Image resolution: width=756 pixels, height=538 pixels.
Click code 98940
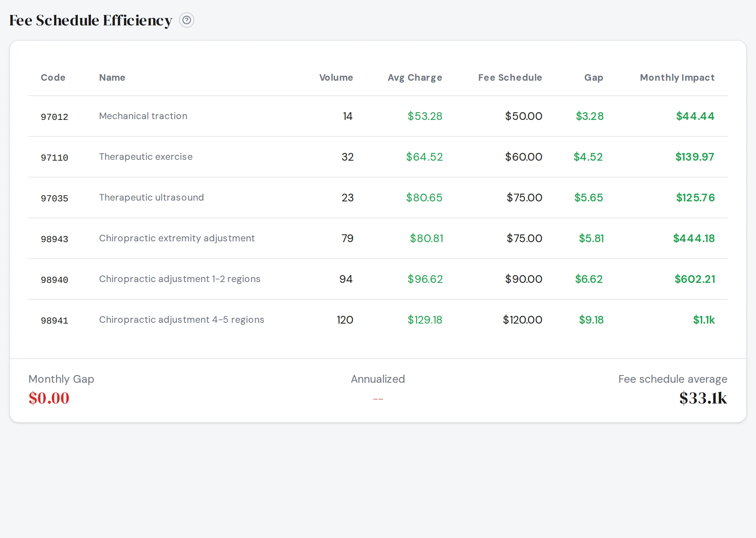55,279
